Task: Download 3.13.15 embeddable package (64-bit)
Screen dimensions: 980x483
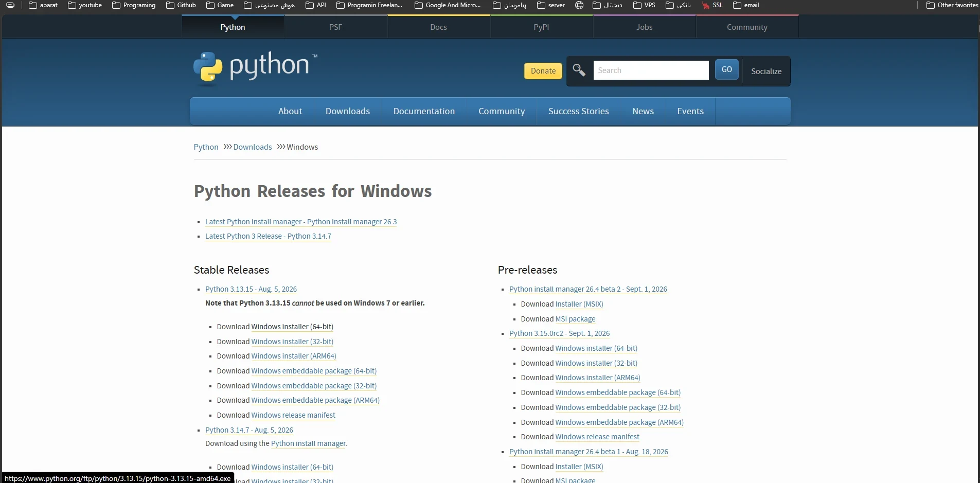Action: coord(314,371)
